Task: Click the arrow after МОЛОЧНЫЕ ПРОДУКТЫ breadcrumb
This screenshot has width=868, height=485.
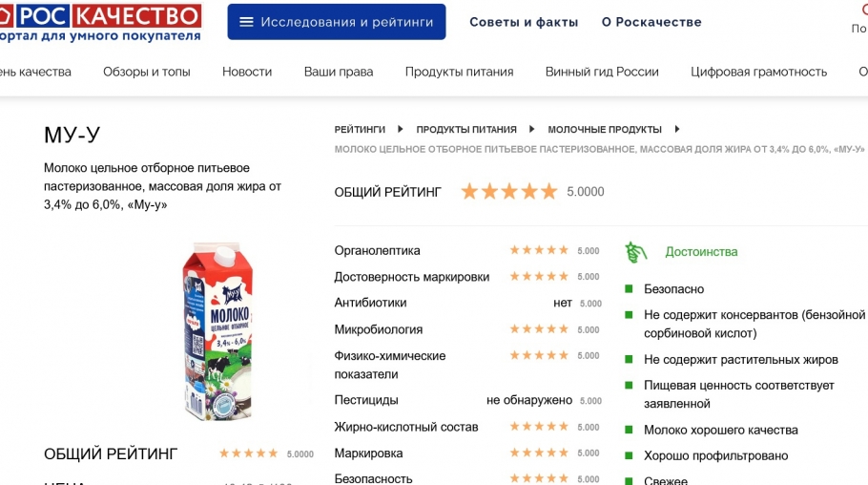Action: [676, 129]
